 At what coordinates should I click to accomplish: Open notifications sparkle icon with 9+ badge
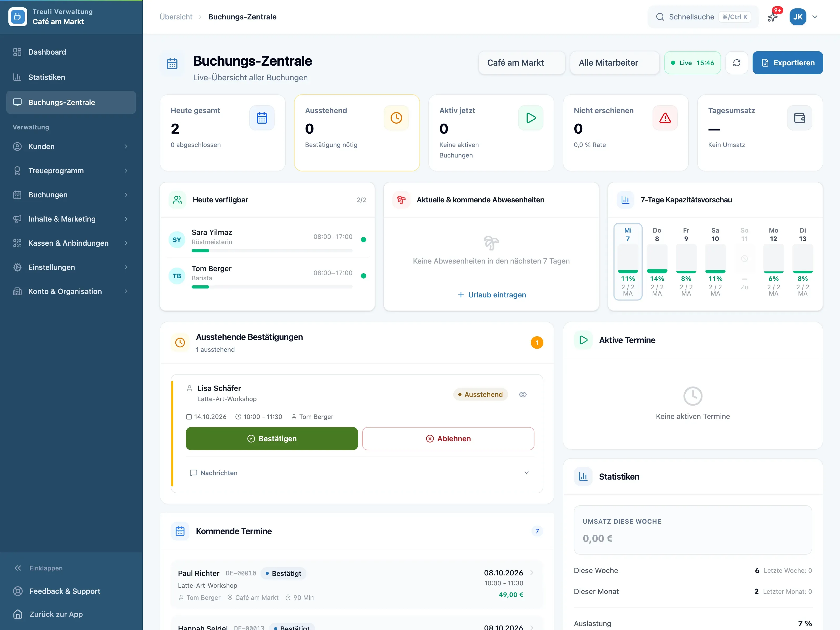tap(773, 17)
